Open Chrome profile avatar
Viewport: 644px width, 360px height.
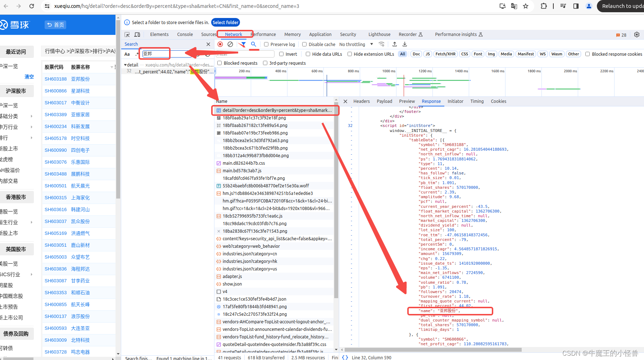[589, 6]
